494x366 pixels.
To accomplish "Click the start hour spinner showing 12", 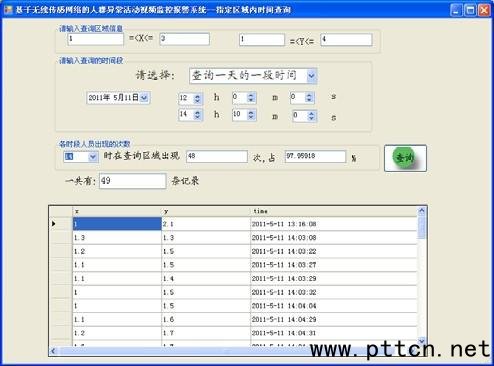I will (x=190, y=98).
